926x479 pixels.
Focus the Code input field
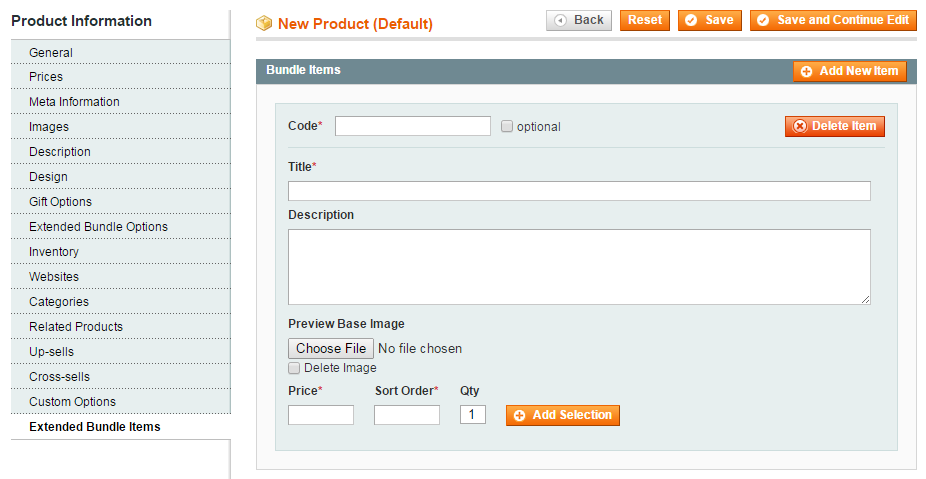[x=413, y=126]
